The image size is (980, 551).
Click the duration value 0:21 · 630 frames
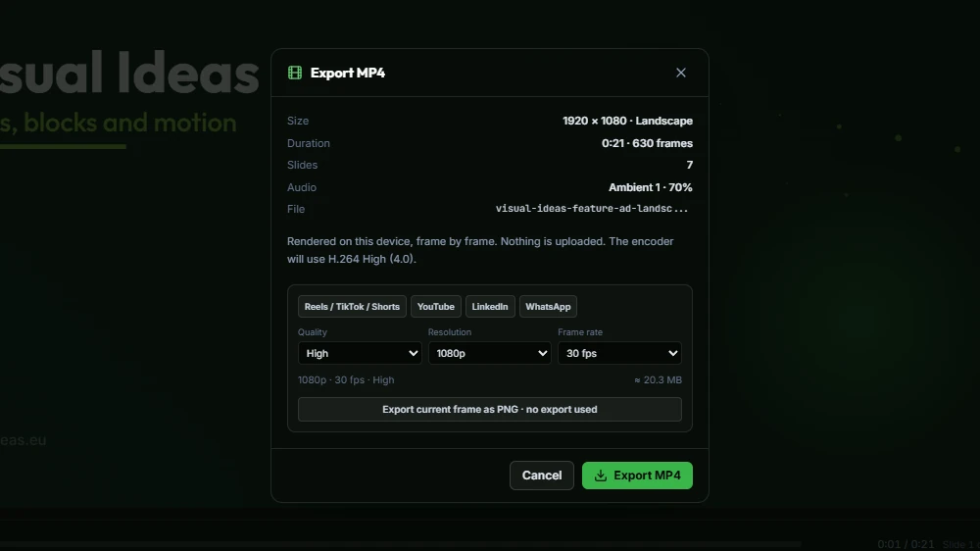click(x=647, y=143)
